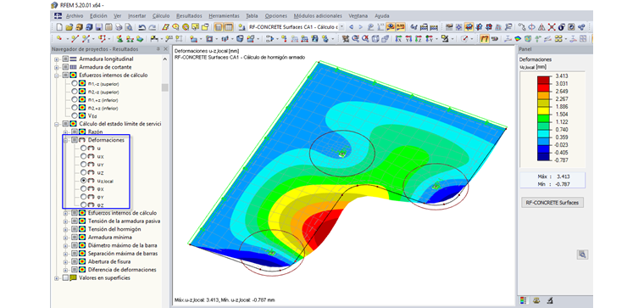
Task: Click the zoom window magnifier icon
Action: (x=356, y=39)
